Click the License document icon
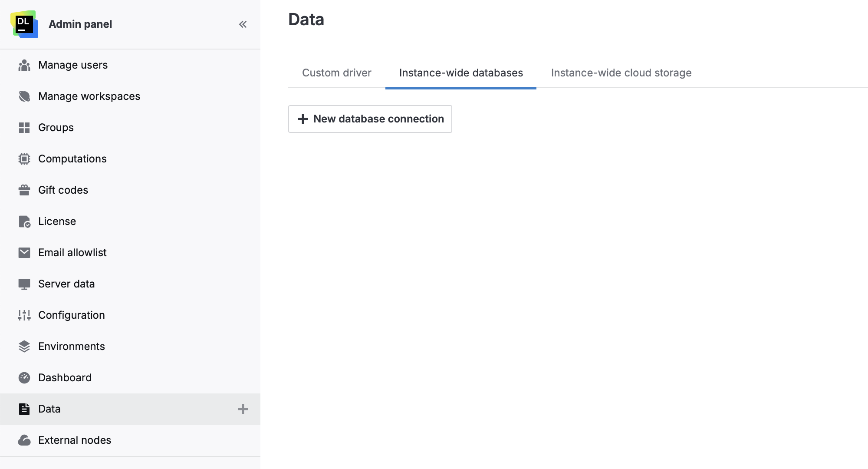Image resolution: width=868 pixels, height=469 pixels. (24, 221)
